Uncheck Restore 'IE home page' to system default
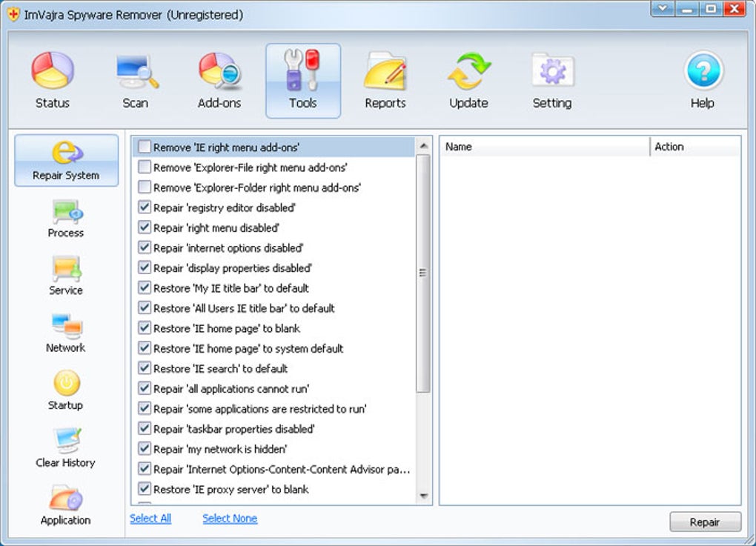Image resolution: width=756 pixels, height=546 pixels. click(145, 348)
